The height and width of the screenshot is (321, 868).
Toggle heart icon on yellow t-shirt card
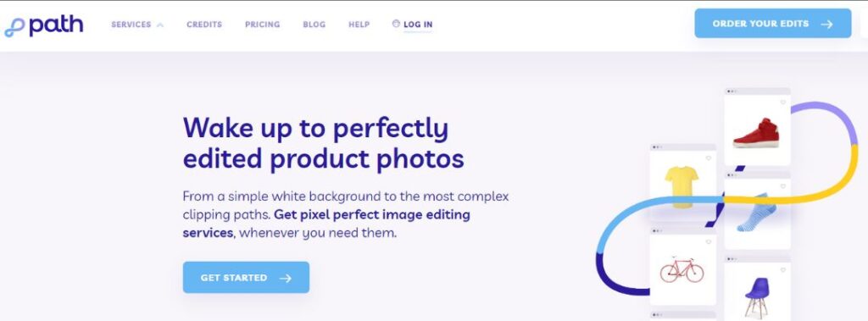[708, 158]
